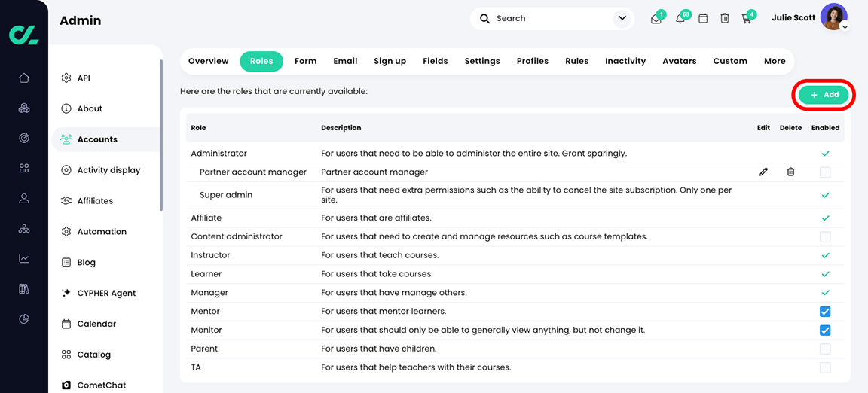Open the inbox messages icon
868x393 pixels.
(x=656, y=19)
